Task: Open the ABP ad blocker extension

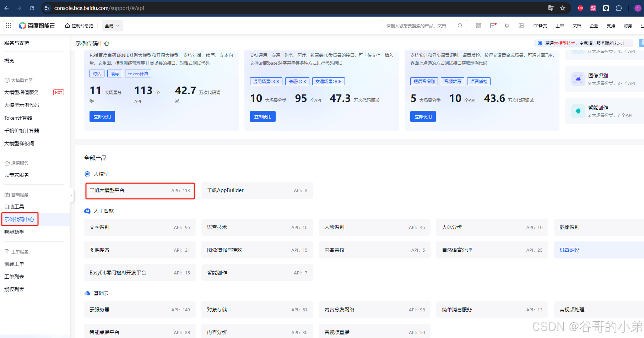Action: coord(580,8)
